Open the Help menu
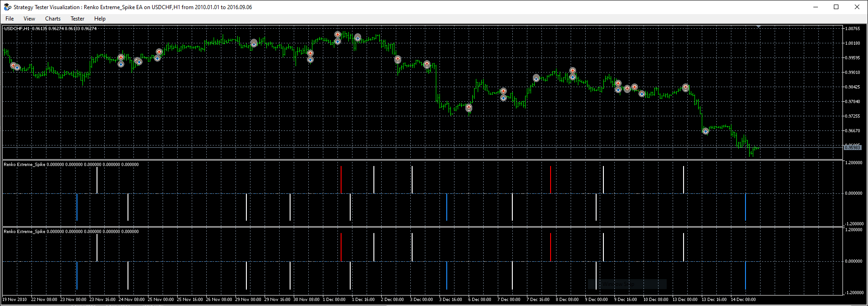This screenshot has width=868, height=306. [x=100, y=19]
